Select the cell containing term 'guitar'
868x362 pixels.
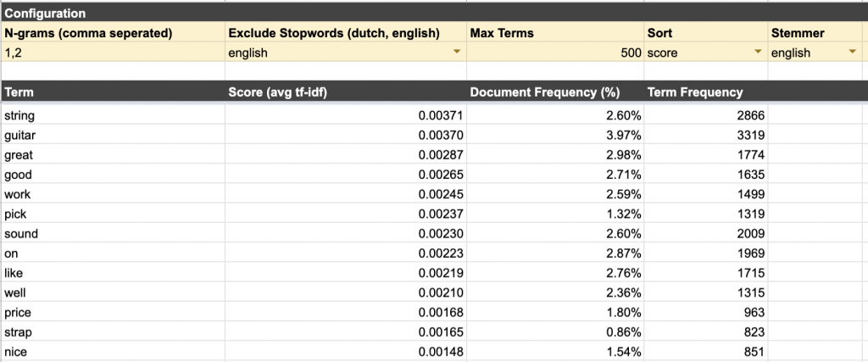[114, 134]
